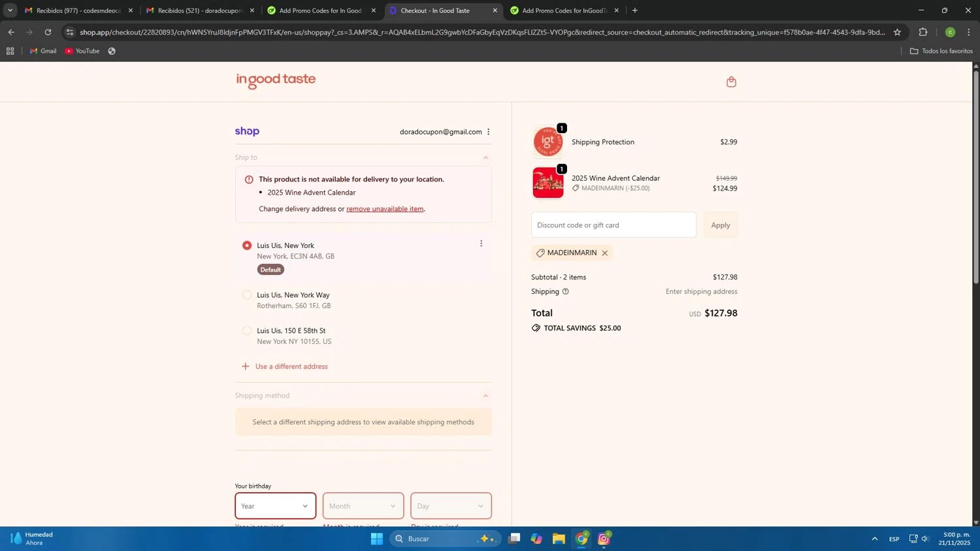The image size is (980, 551).
Task: Open the browser extensions menu
Action: point(923,32)
